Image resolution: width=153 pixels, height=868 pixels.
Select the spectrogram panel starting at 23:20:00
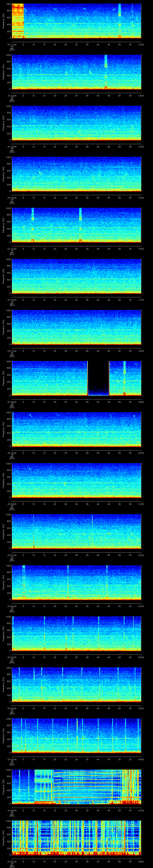[76, 480]
